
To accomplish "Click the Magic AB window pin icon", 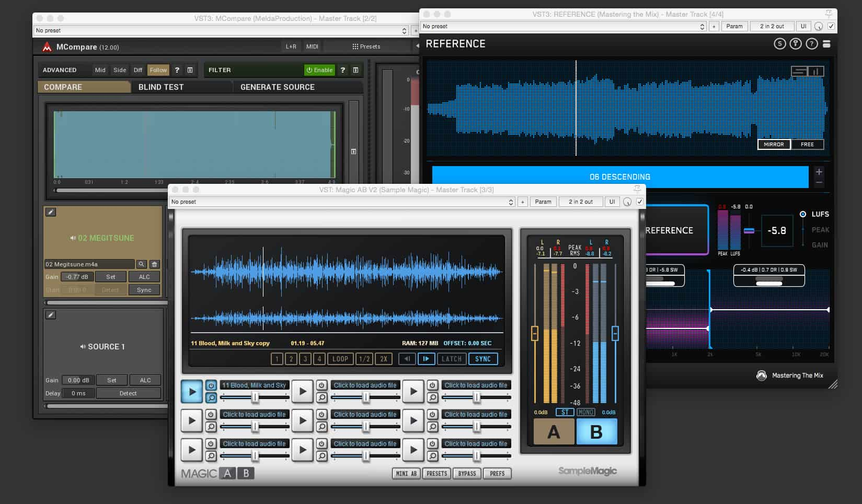I will click(x=637, y=189).
